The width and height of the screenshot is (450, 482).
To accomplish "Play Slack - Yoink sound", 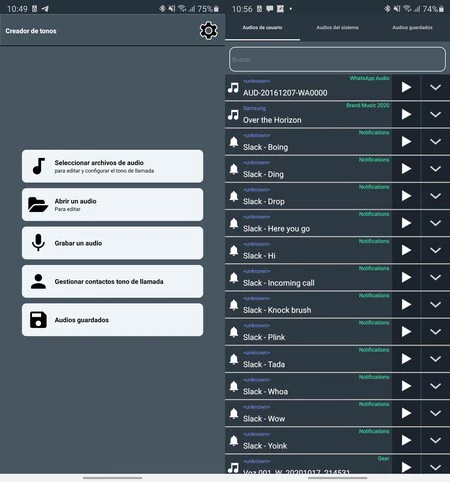I will [406, 440].
